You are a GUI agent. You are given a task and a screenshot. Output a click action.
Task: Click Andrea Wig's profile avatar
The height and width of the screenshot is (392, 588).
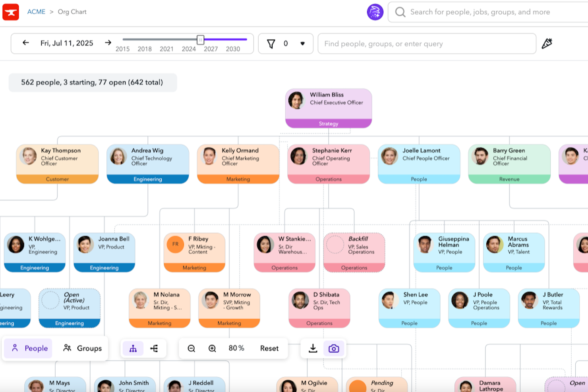(x=118, y=156)
